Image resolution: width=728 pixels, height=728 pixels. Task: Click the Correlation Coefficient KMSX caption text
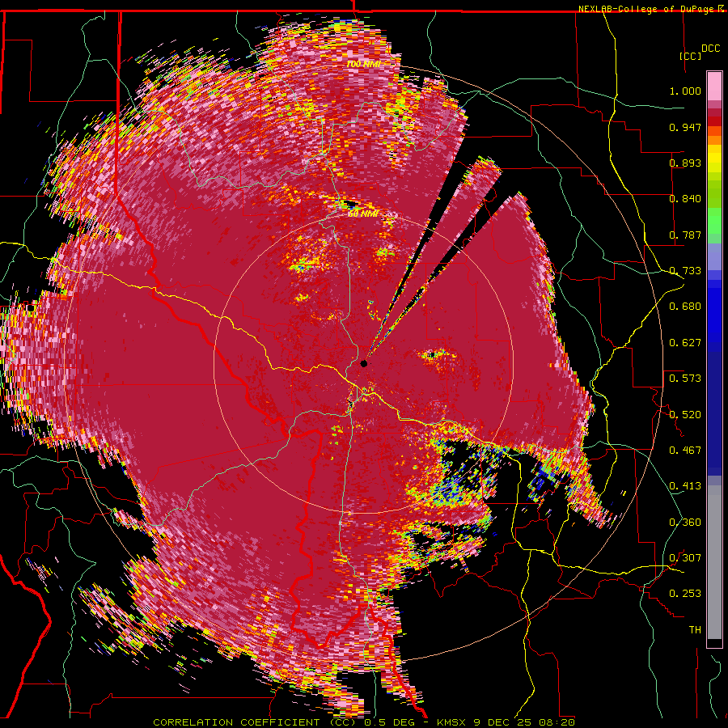tap(364, 722)
